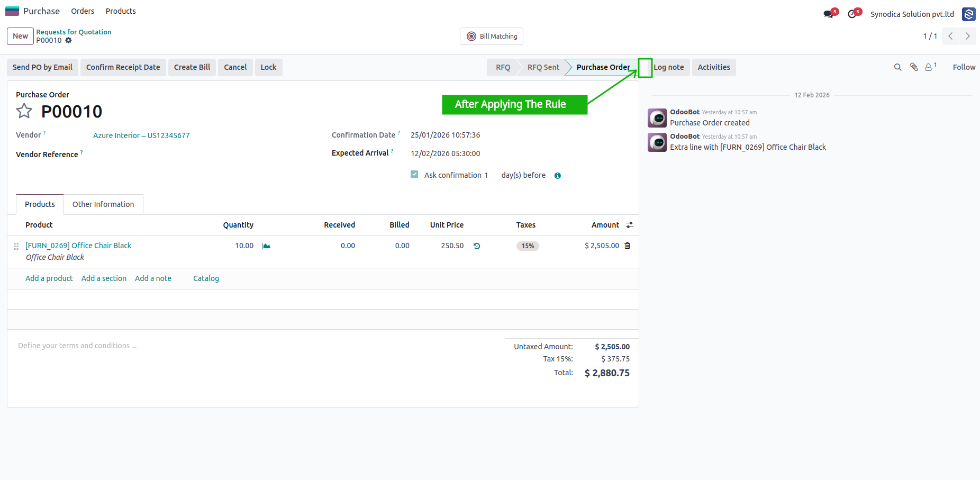Open the attachments paperclip icon
This screenshot has width=980, height=480.
click(914, 67)
